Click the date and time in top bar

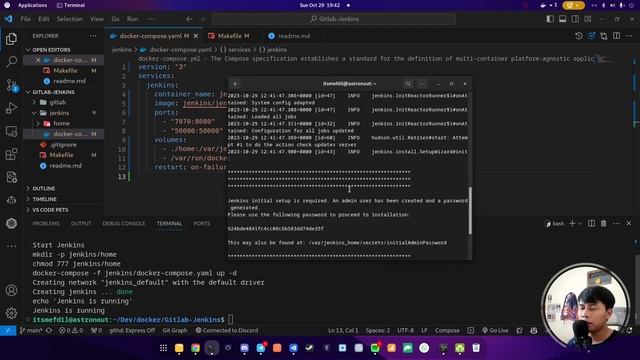click(x=320, y=5)
